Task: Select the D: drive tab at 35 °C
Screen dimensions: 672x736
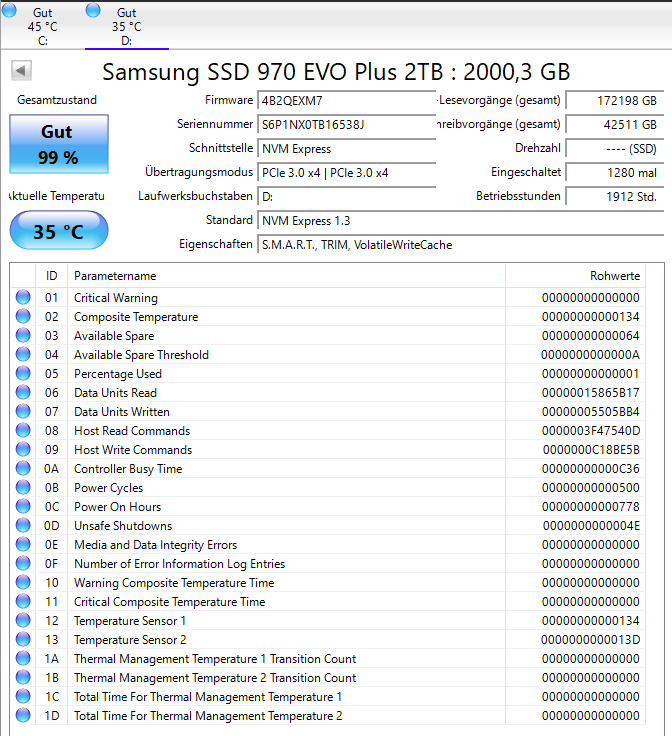Action: [127, 25]
